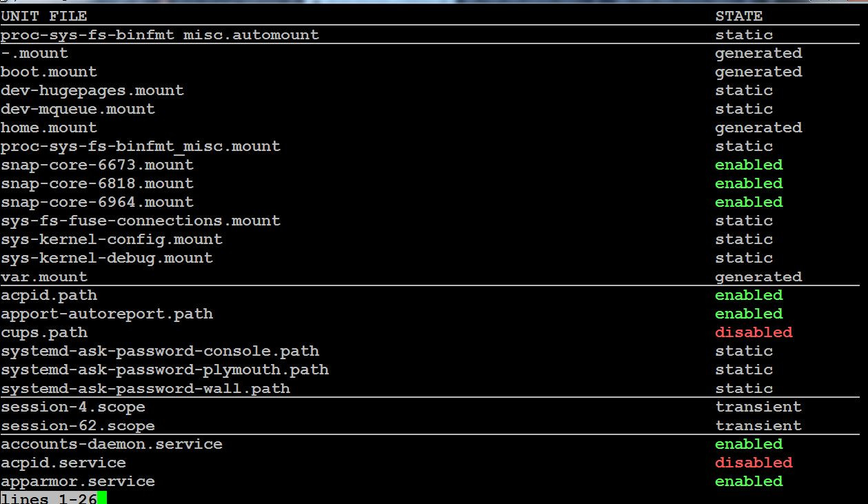Select systemd-ask-password-plymouth.path unit name
The image size is (868, 504).
click(x=165, y=370)
